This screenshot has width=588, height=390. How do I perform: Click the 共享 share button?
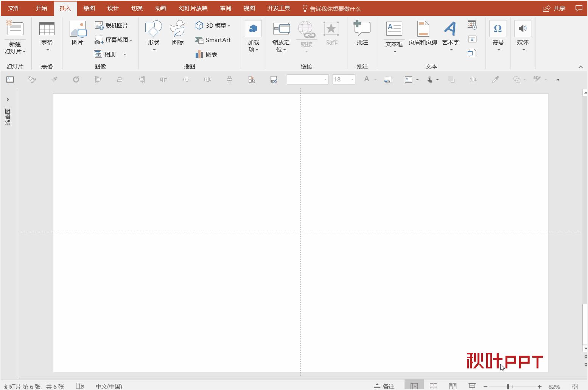tap(554, 8)
